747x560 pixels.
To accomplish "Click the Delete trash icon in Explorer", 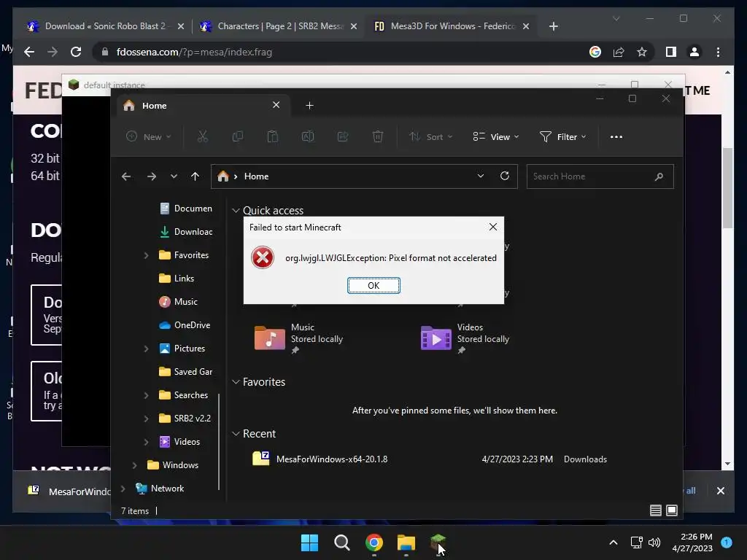I will pyautogui.click(x=378, y=136).
